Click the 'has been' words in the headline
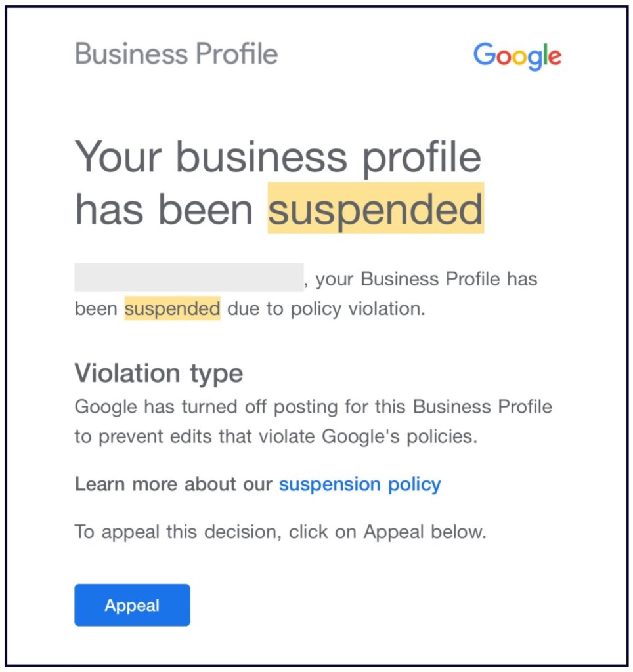Viewport: 633px width, 672px height. tap(164, 209)
